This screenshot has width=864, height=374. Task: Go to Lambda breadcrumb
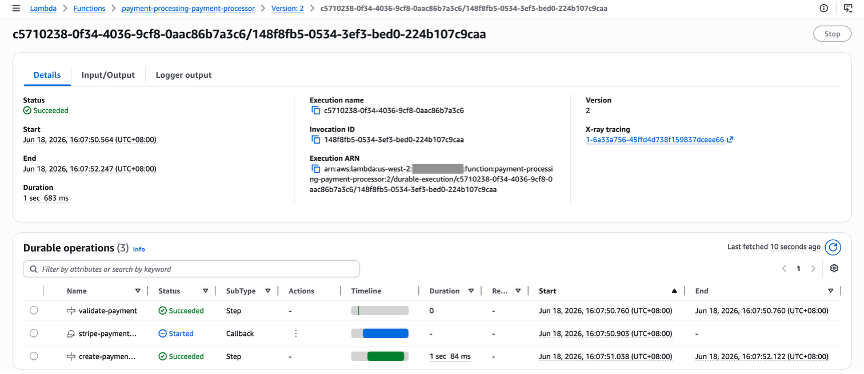(x=43, y=8)
